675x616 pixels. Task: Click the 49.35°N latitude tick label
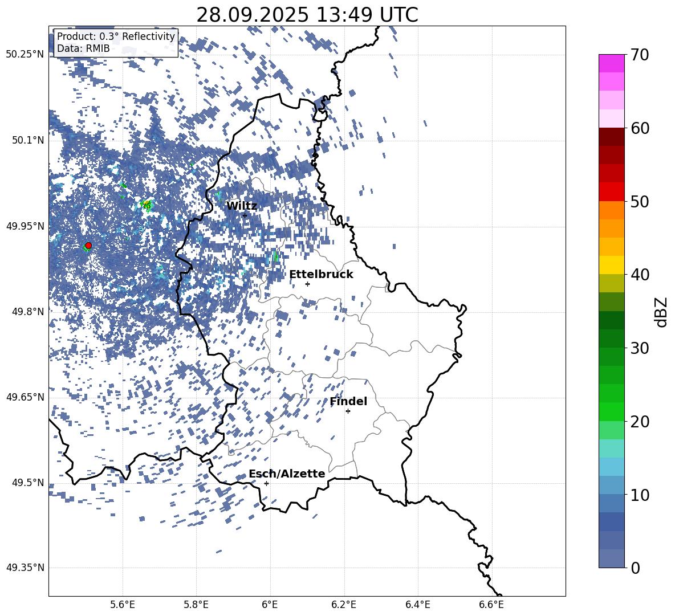25,568
